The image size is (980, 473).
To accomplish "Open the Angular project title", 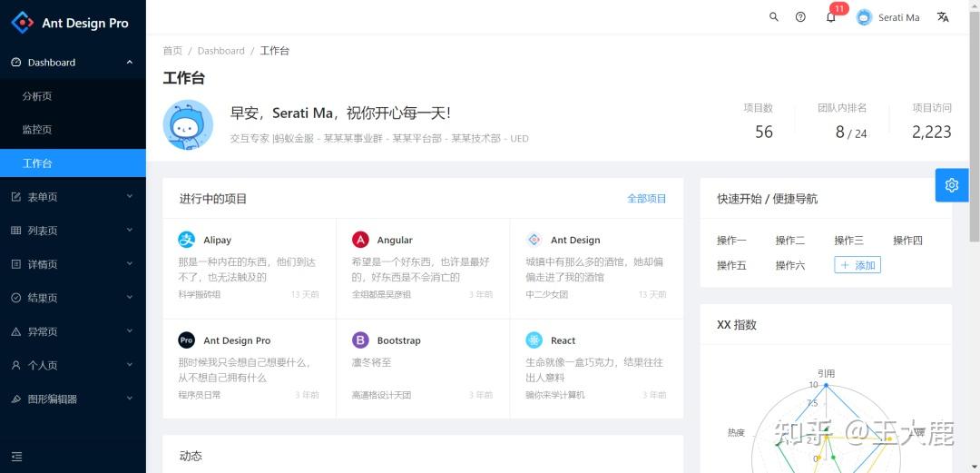I will pos(395,241).
